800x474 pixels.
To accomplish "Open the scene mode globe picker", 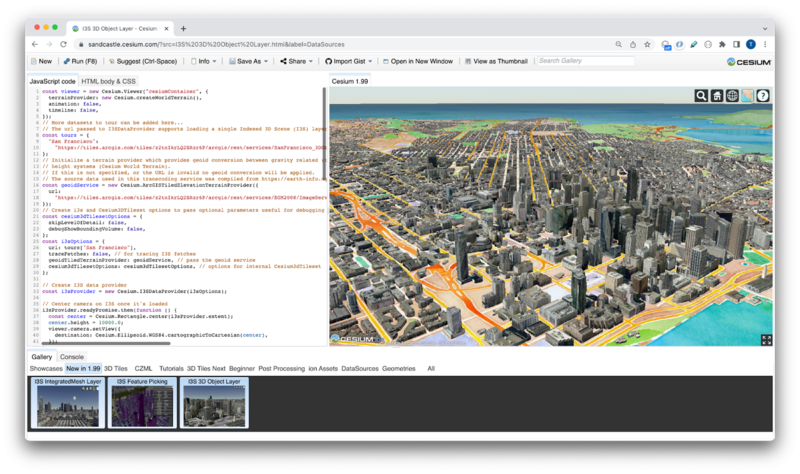I will pos(732,96).
